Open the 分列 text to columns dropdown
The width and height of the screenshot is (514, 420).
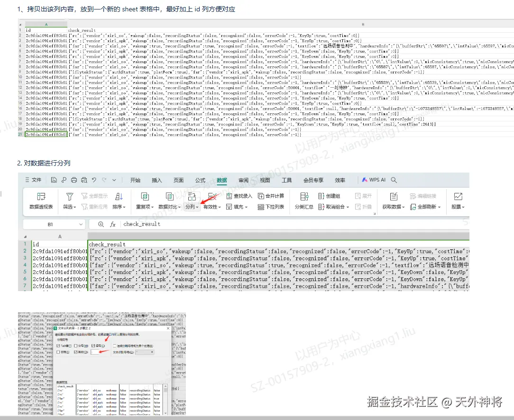pyautogui.click(x=192, y=201)
